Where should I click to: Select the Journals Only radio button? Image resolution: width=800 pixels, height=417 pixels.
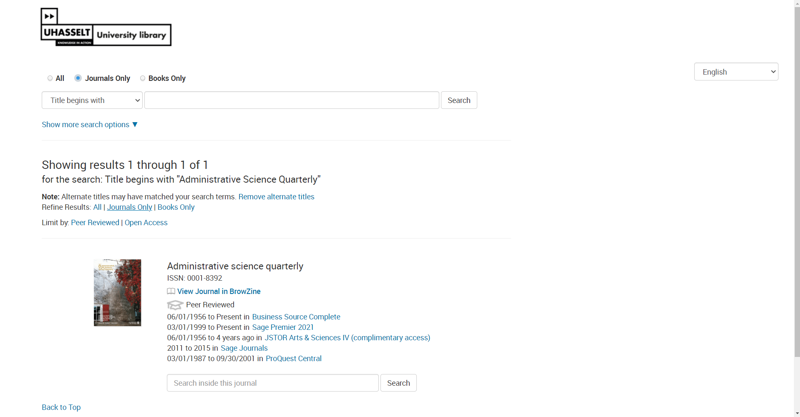[x=78, y=78]
